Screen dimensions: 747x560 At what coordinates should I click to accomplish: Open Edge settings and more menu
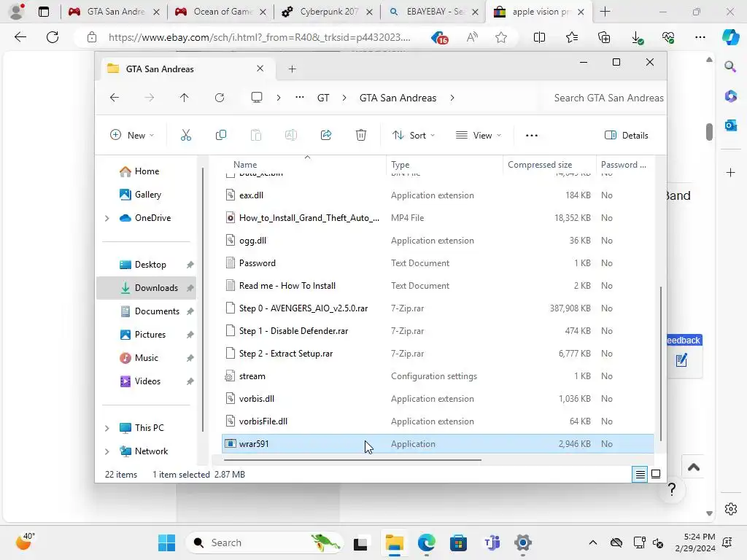click(x=700, y=37)
